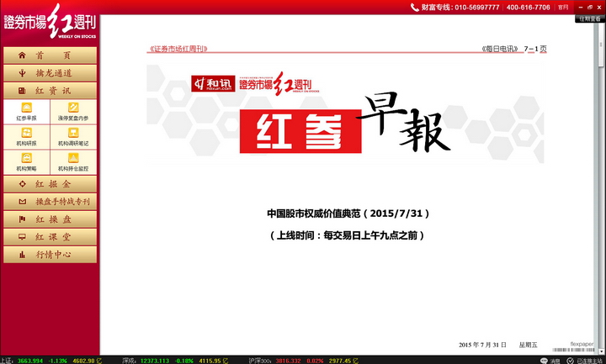Viewport: 606px width, 364px height.
Task: Click the 上线时间 subtitle line
Action: pos(347,235)
